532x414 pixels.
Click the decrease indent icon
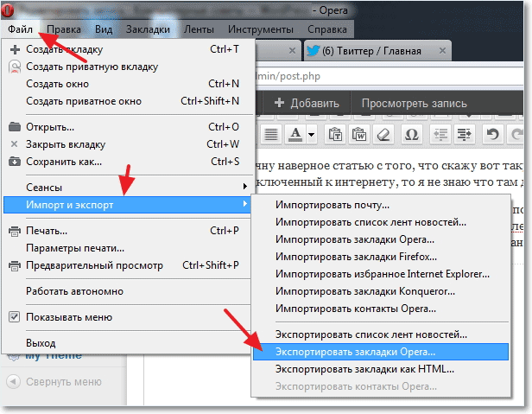pos(440,135)
